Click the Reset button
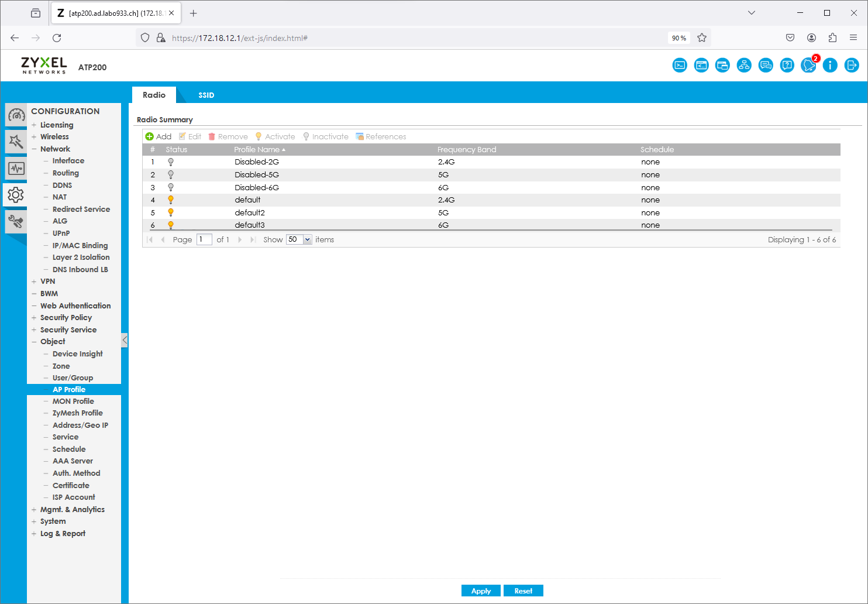This screenshot has width=868, height=604. coord(523,591)
